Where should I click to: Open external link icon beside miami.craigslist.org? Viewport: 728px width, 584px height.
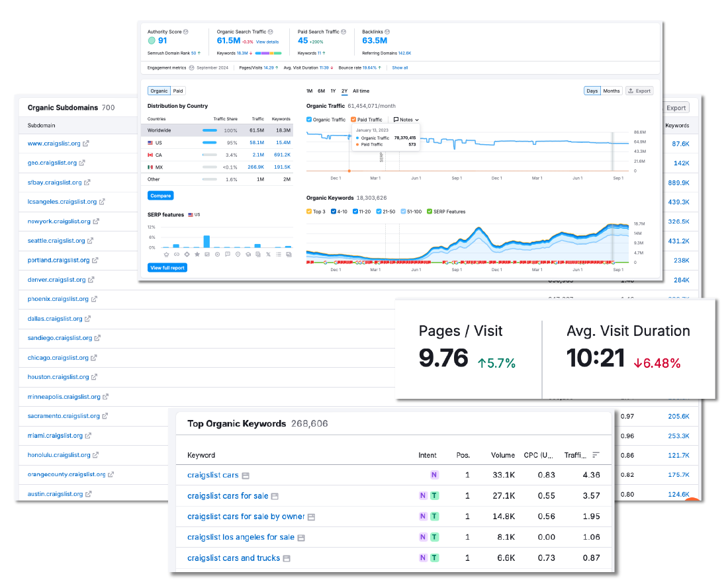88,436
